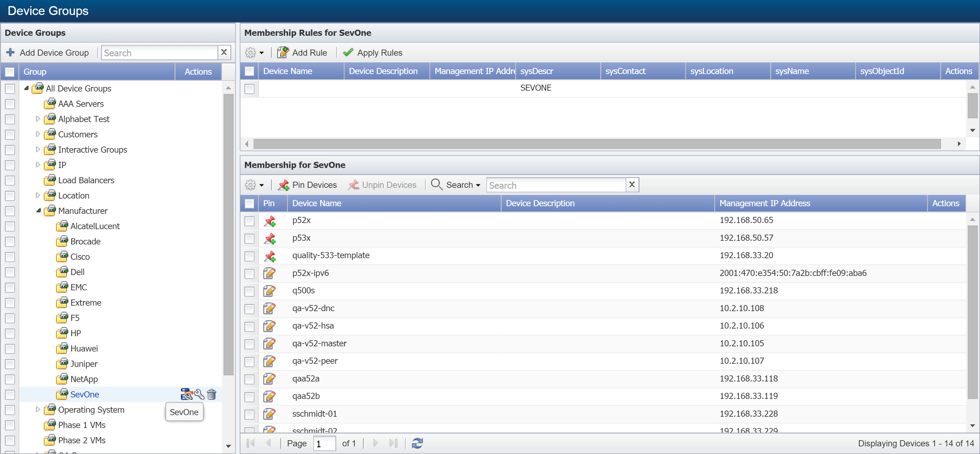Click the AAA Servers group icon
Viewport: 980px width, 454px height.
coord(50,103)
